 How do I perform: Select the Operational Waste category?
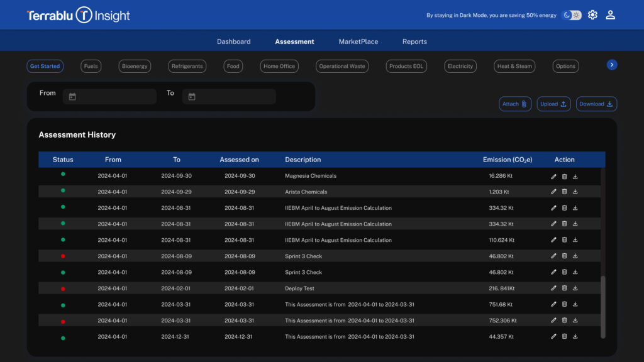point(341,66)
